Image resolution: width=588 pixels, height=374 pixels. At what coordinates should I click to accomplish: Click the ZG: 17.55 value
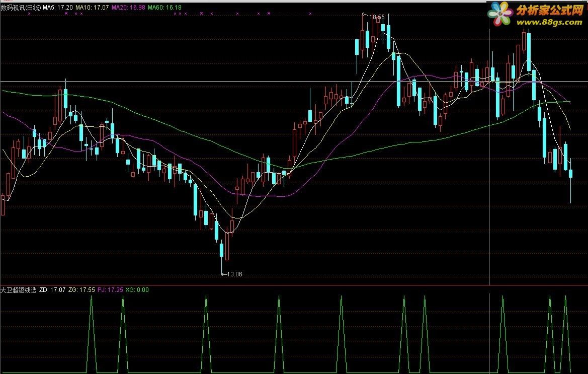coord(82,290)
